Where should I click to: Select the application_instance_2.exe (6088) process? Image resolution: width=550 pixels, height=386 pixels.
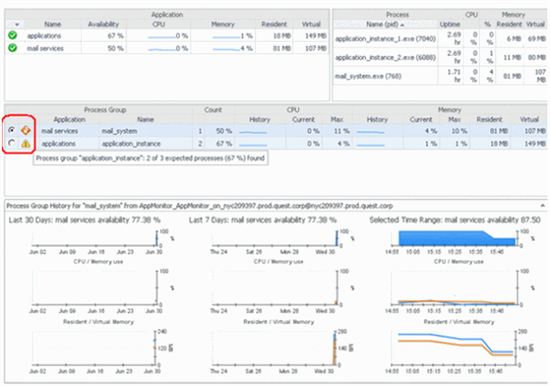coord(385,57)
